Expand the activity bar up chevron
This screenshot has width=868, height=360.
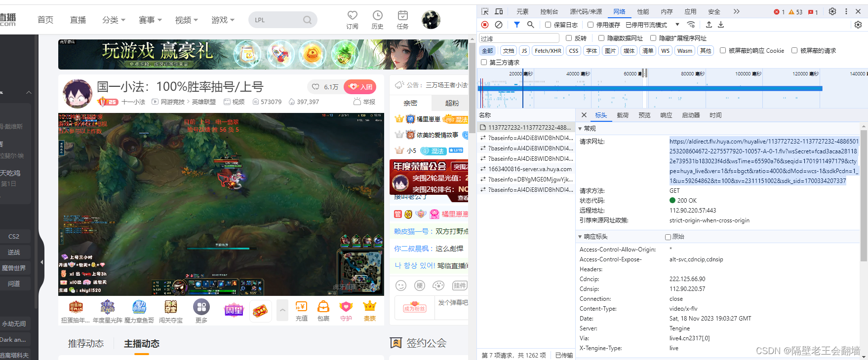click(x=282, y=311)
